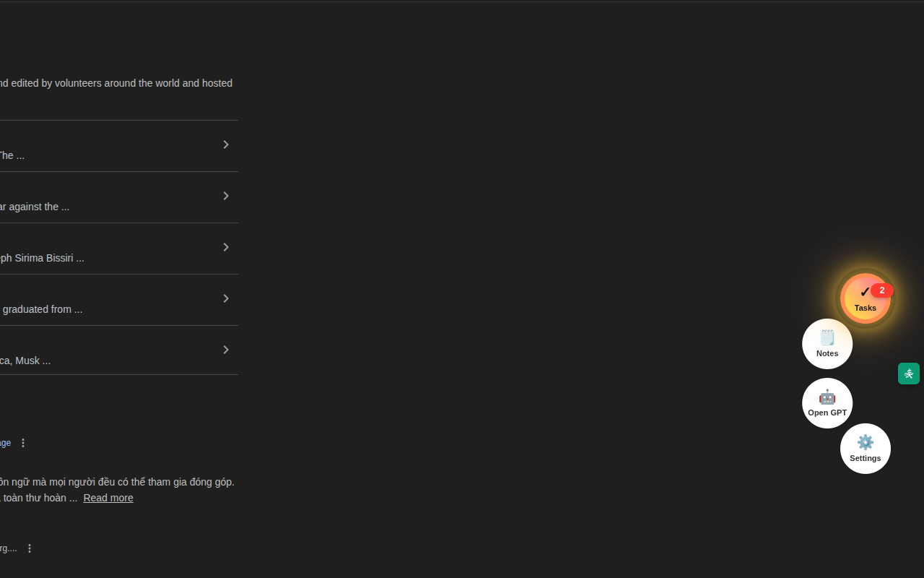
Task: Expand the first result ending in 'The ...'
Action: [x=226, y=144]
